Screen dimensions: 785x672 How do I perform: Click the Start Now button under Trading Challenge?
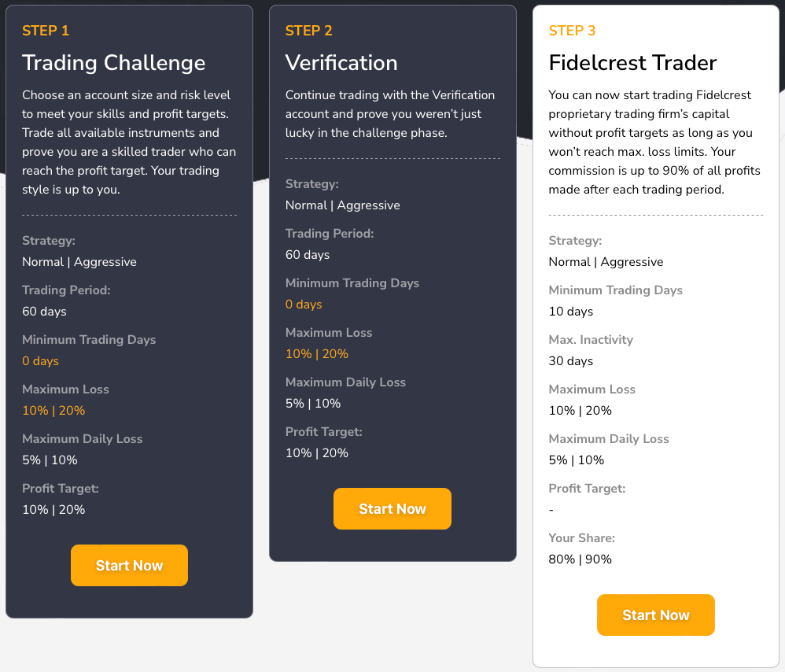(129, 565)
